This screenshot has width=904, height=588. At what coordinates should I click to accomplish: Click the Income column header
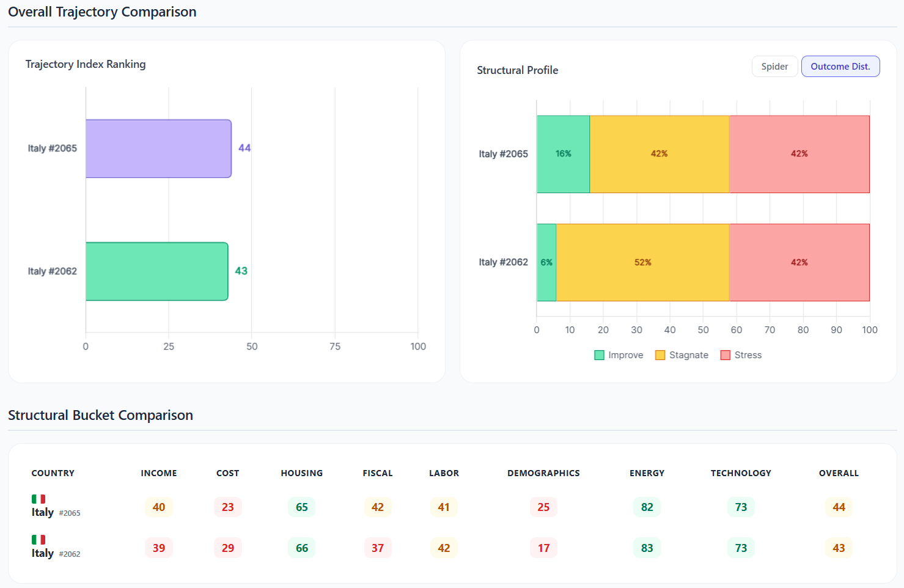(159, 473)
